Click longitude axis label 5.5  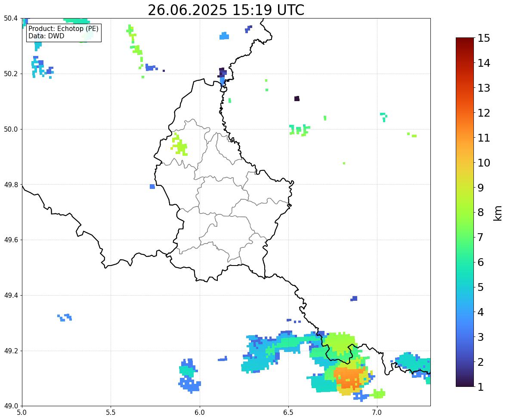(x=111, y=413)
